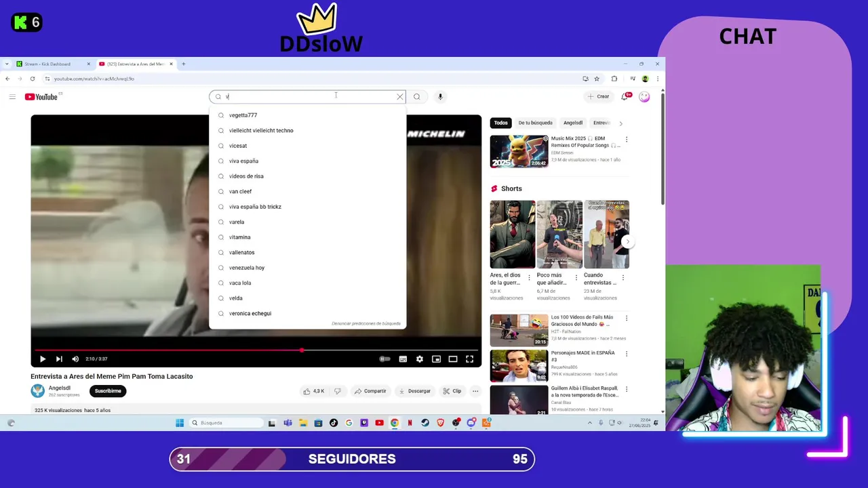Clear the search box with the X
Viewport: 868px width, 488px height.
tap(400, 97)
